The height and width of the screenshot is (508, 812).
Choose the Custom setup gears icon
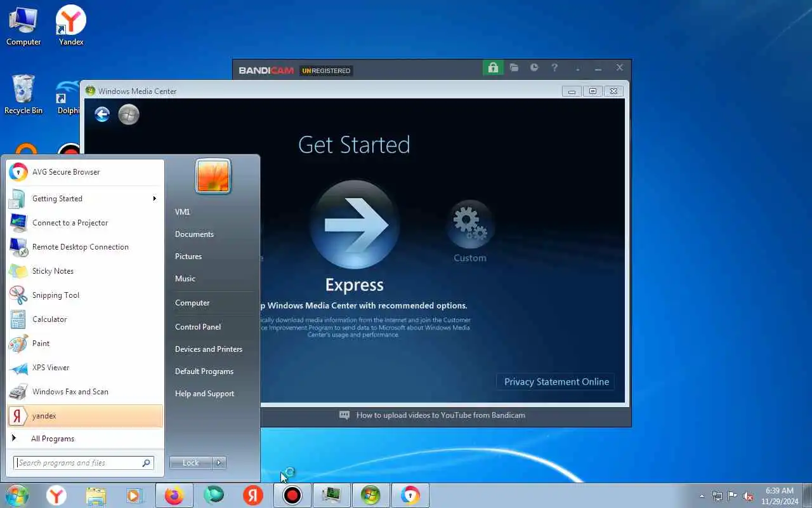click(470, 224)
